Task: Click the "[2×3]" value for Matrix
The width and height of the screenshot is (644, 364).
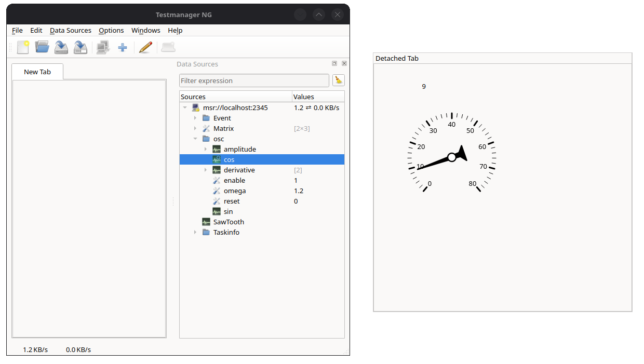Action: [302, 128]
